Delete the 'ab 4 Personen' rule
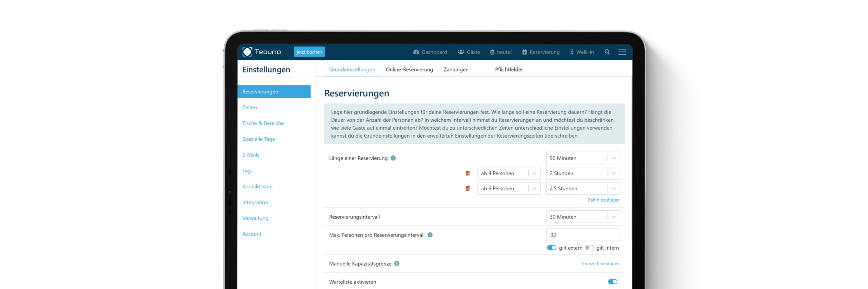This screenshot has height=289, width=868. [x=467, y=173]
